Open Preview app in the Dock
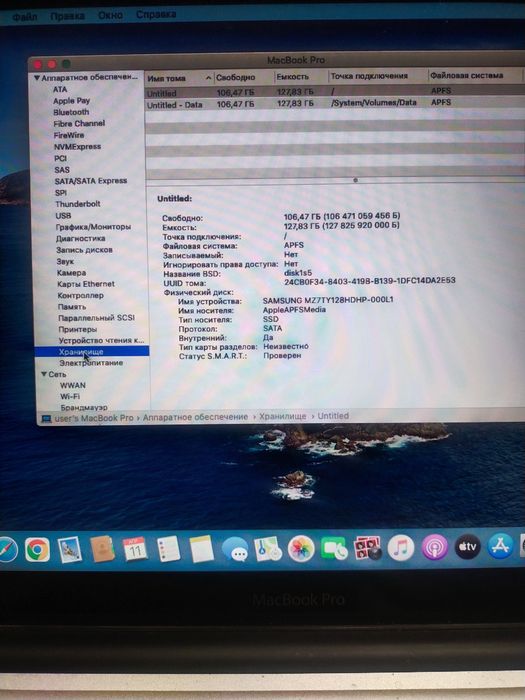 coord(70,550)
